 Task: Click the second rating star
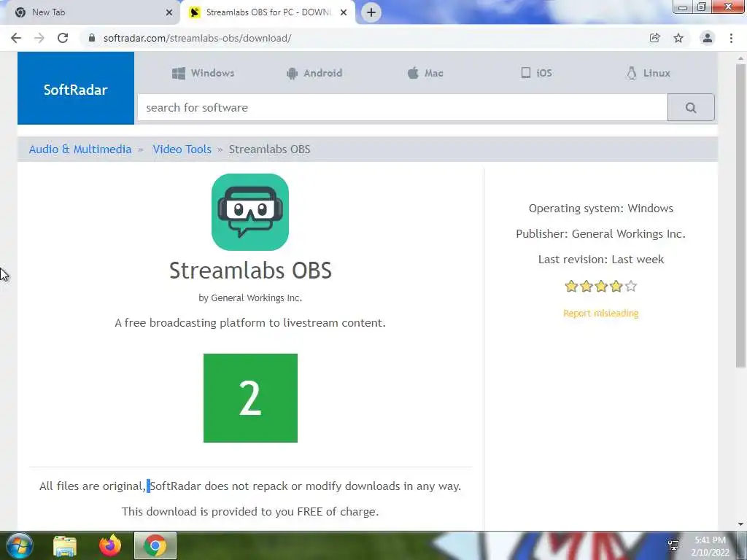(587, 286)
